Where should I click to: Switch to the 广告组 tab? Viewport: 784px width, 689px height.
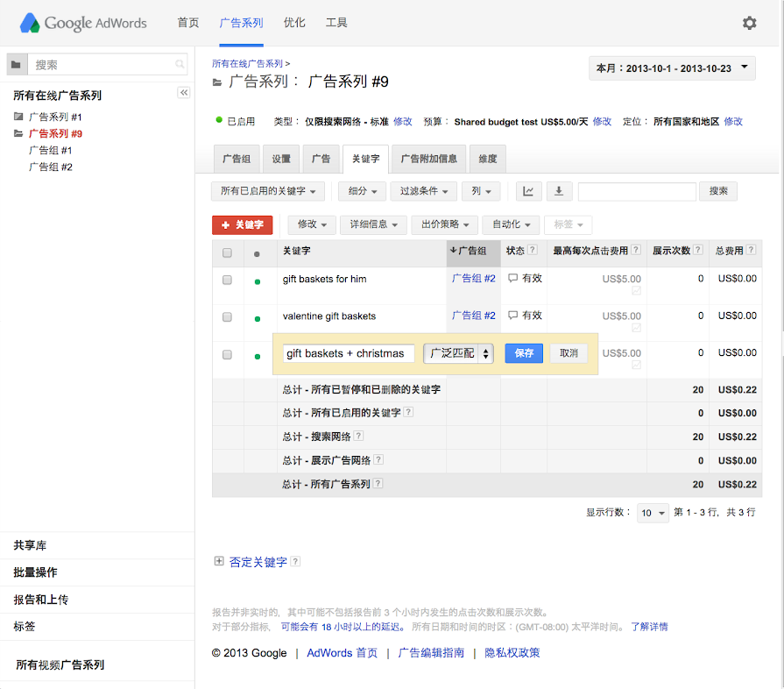coord(237,159)
